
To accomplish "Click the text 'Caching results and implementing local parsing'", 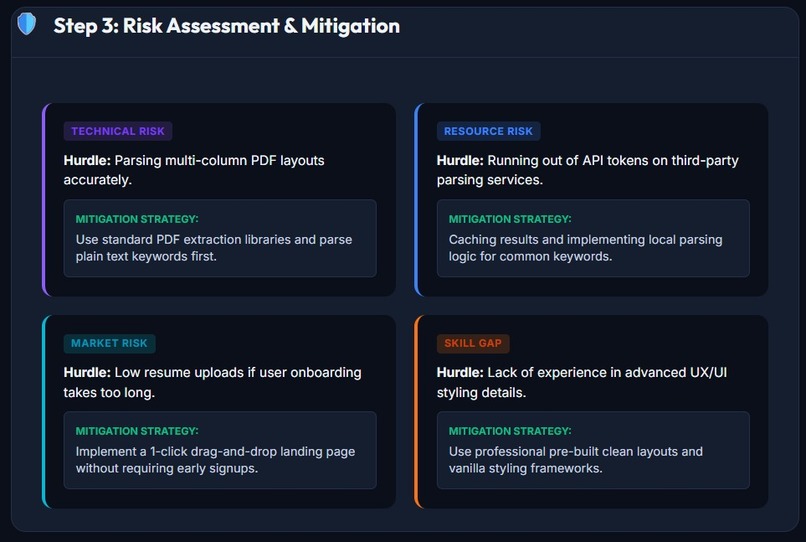I will click(x=585, y=240).
